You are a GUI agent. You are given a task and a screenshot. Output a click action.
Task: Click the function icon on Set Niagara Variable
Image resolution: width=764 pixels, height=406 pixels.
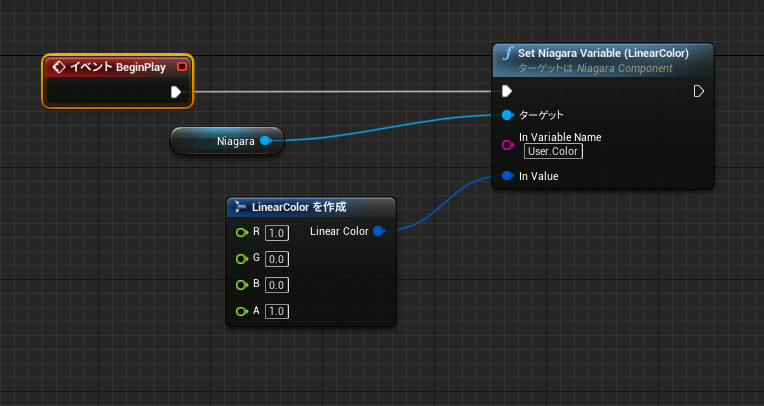pyautogui.click(x=508, y=53)
